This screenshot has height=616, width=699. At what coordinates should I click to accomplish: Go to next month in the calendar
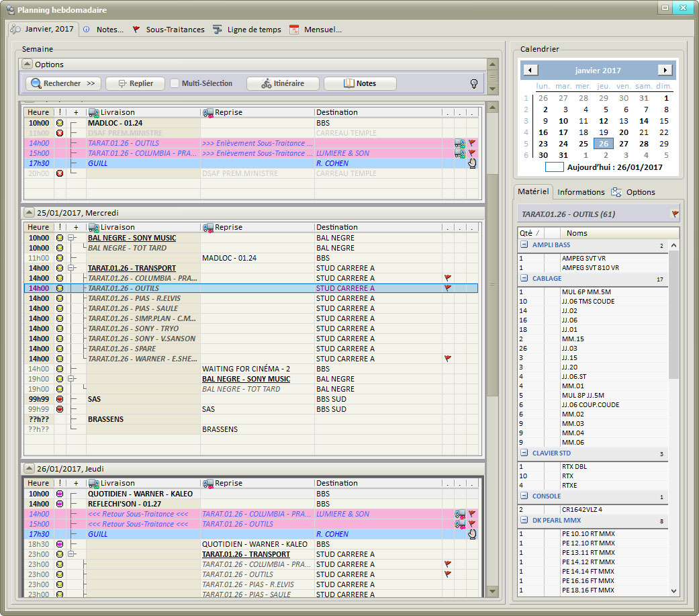coord(665,71)
